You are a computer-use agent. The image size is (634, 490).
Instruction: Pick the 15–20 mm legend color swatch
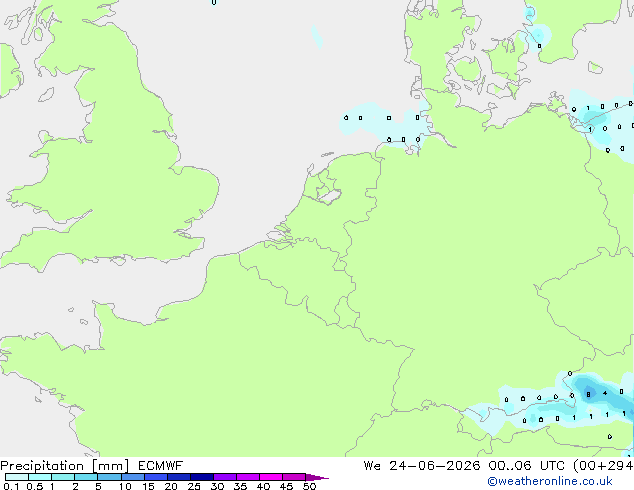click(156, 477)
